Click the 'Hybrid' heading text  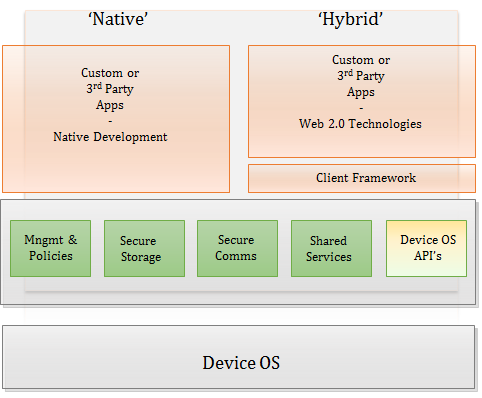[x=350, y=19]
